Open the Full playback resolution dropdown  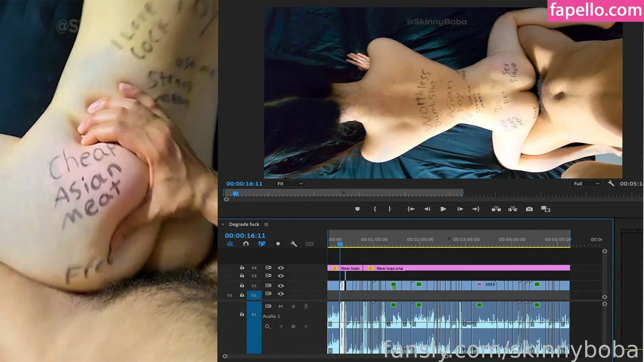[x=586, y=184]
